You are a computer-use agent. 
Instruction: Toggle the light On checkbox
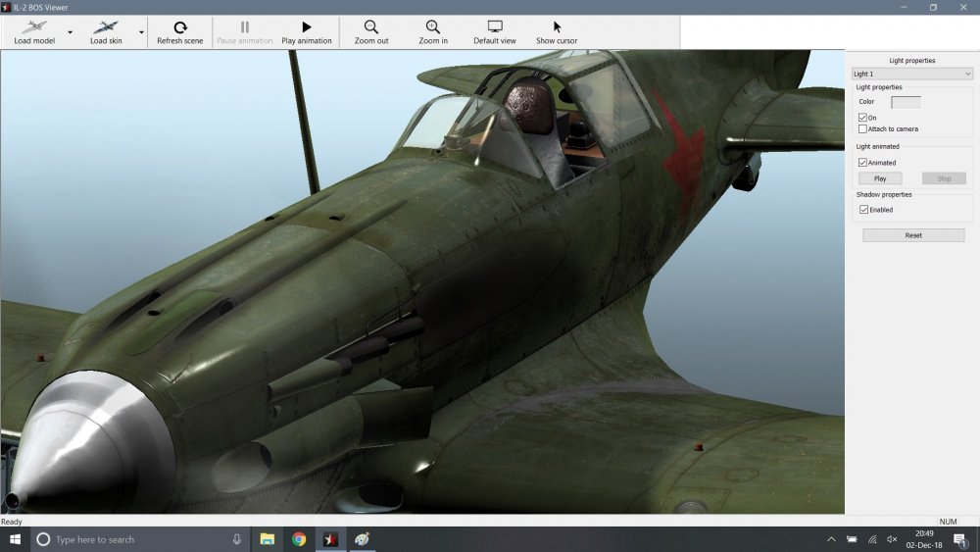(862, 118)
